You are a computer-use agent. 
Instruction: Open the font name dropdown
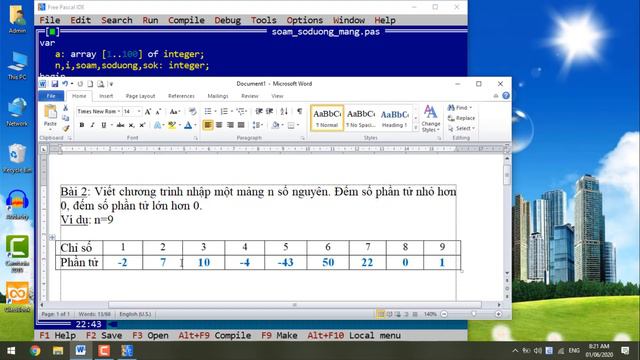point(119,111)
